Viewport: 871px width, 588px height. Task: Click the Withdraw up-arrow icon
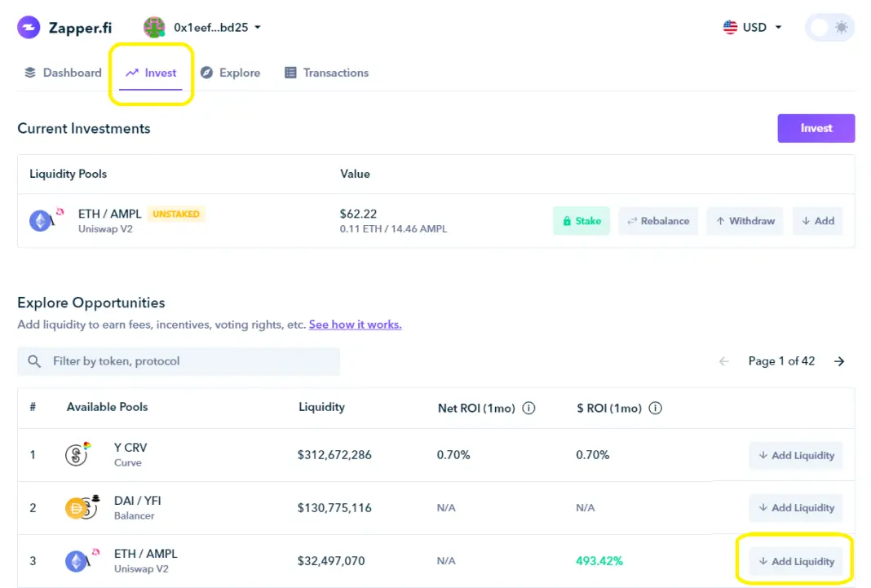coord(720,221)
